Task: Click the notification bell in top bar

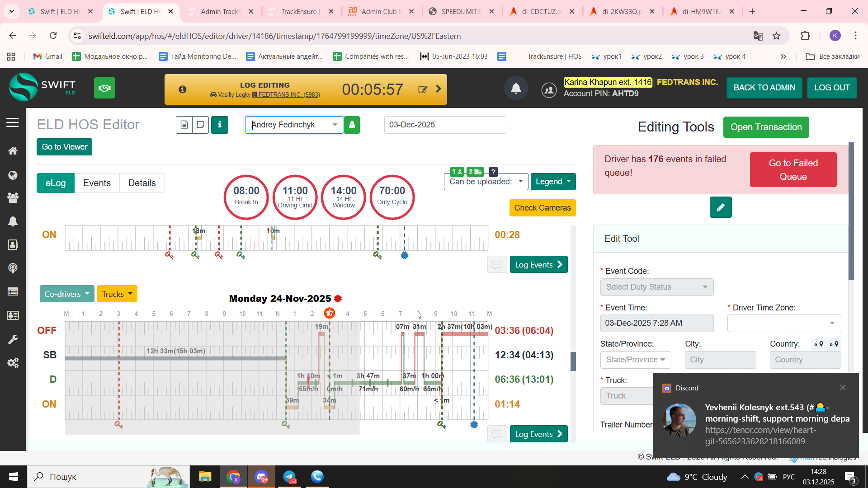Action: tap(516, 89)
